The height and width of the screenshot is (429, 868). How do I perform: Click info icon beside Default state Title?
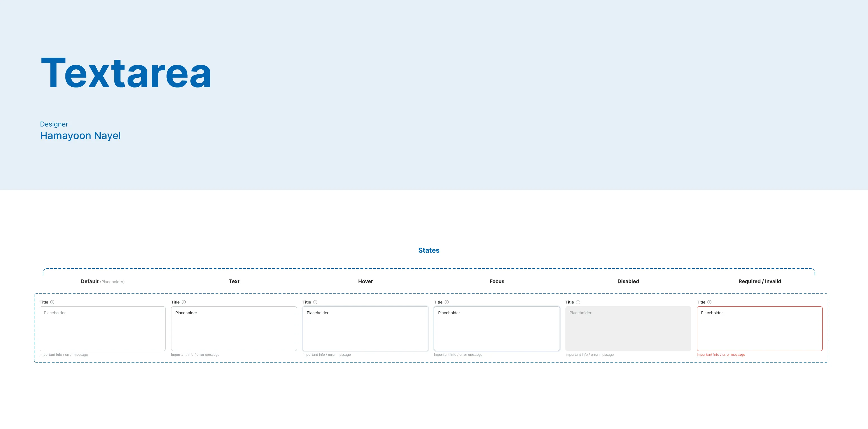pos(52,302)
